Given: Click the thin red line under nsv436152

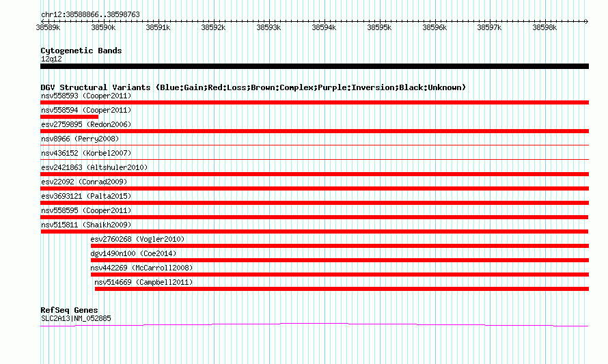Looking at the screenshot, I should 314,159.
